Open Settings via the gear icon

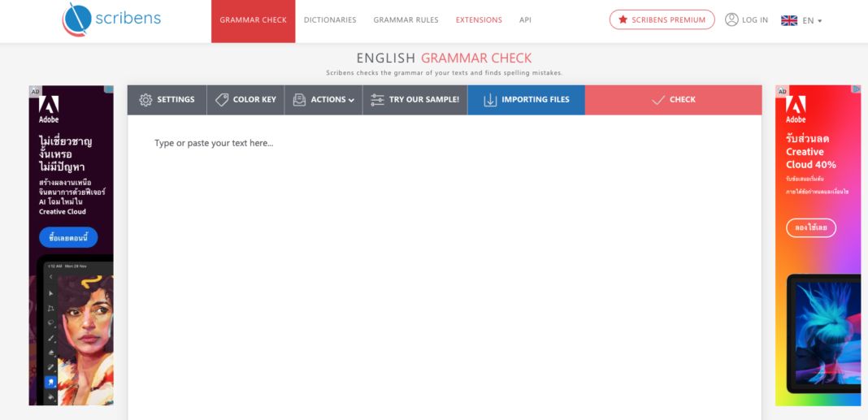tap(145, 100)
